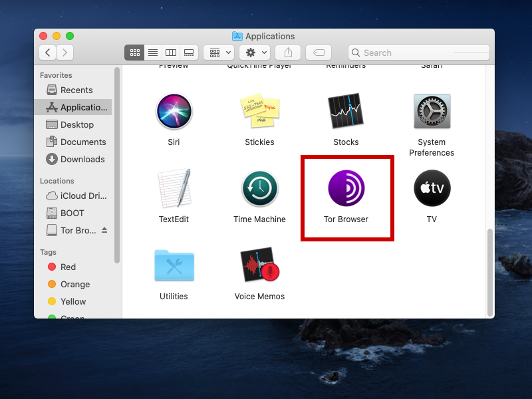Switch to column view mode
This screenshot has height=399, width=532.
tap(170, 53)
